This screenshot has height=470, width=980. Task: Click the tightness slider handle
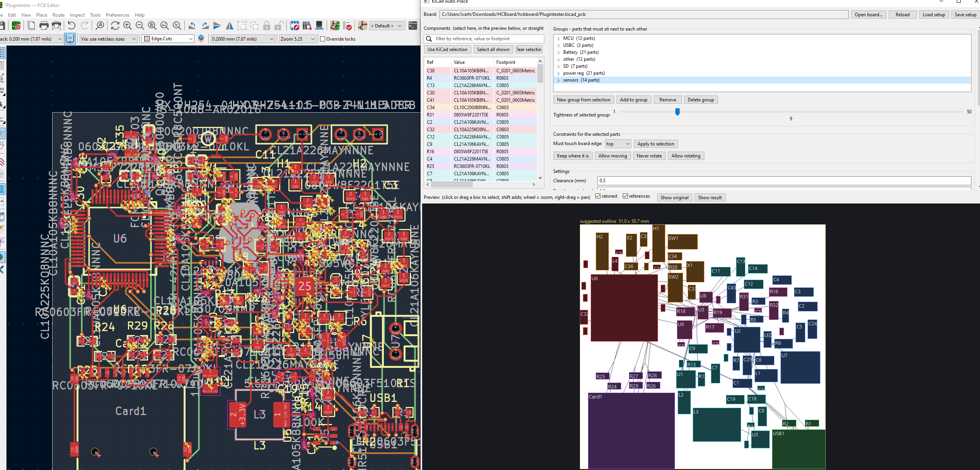677,112
